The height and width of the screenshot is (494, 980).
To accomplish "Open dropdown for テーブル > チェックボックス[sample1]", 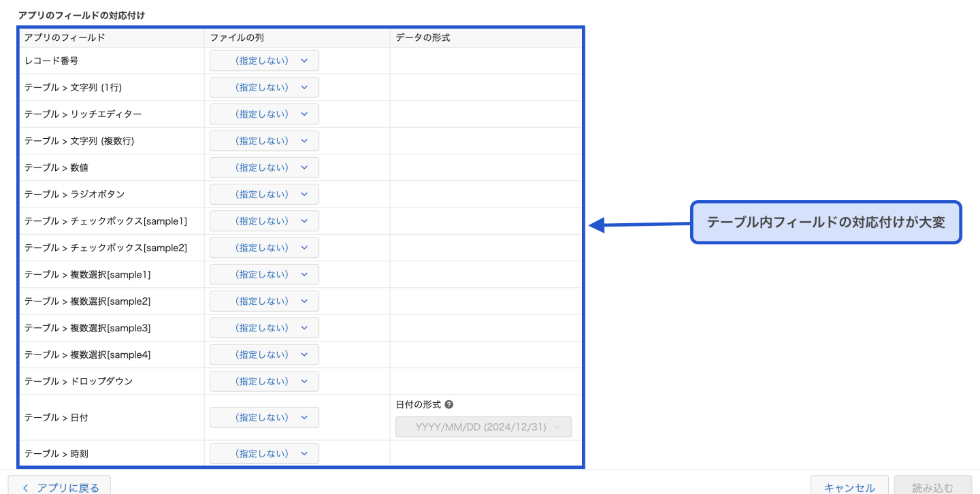I will click(x=264, y=221).
